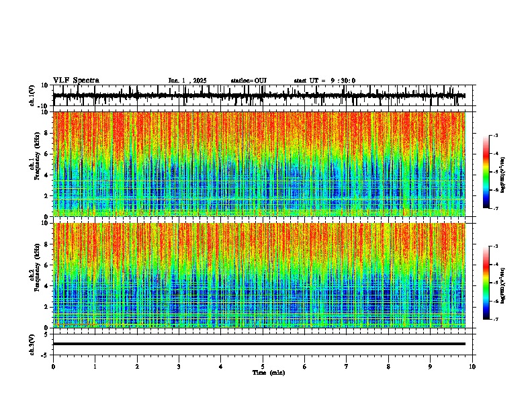
Task: Click the 'VLF Spectra' plot title
Action: click(76, 81)
